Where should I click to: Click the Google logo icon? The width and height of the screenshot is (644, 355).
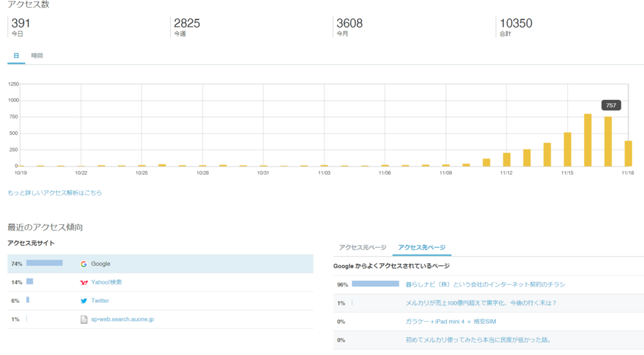tap(84, 264)
